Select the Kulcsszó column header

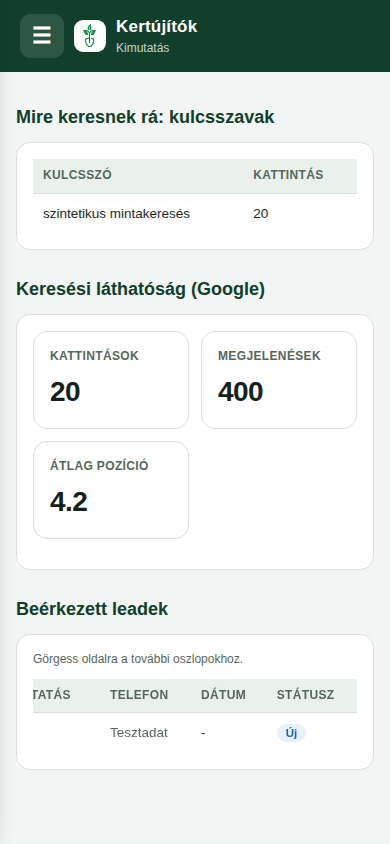77,175
